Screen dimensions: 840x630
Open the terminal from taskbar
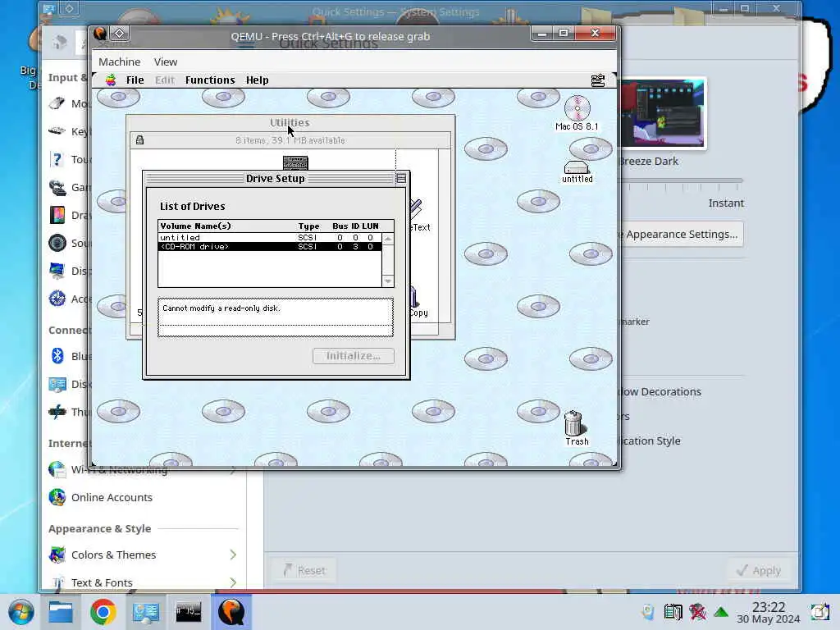pyautogui.click(x=188, y=612)
